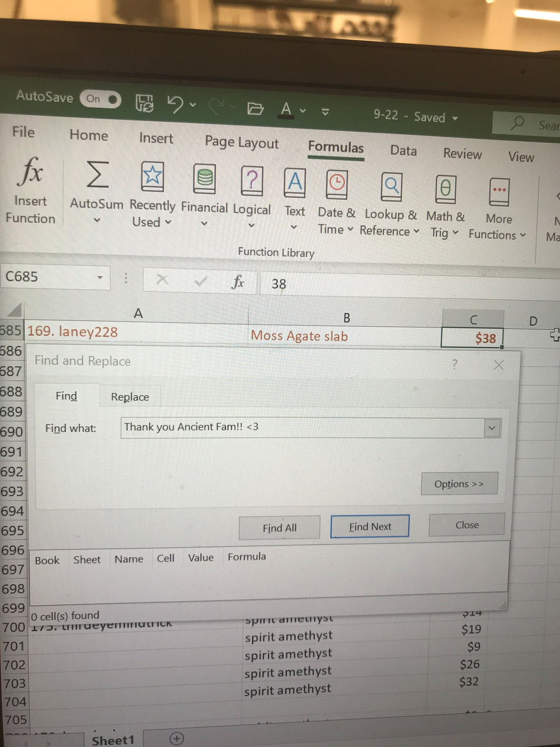Screen dimensions: 560x747
Task: Click the Select All corner triangle
Action: [13, 309]
